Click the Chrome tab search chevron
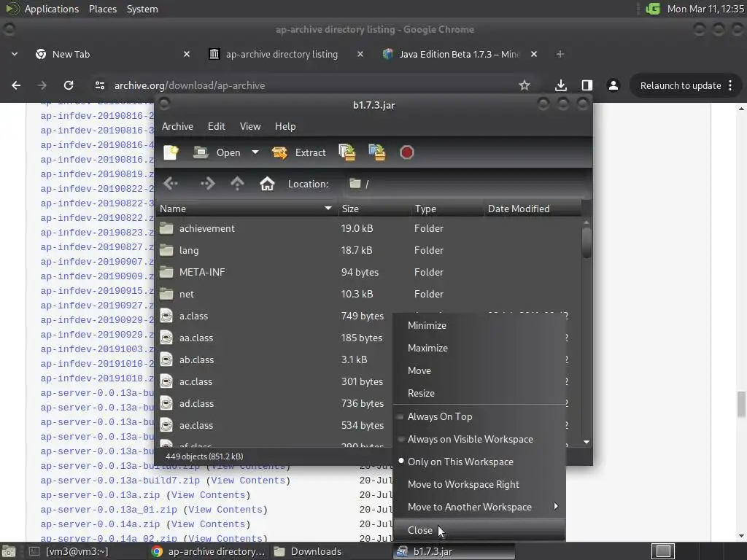 click(x=15, y=54)
